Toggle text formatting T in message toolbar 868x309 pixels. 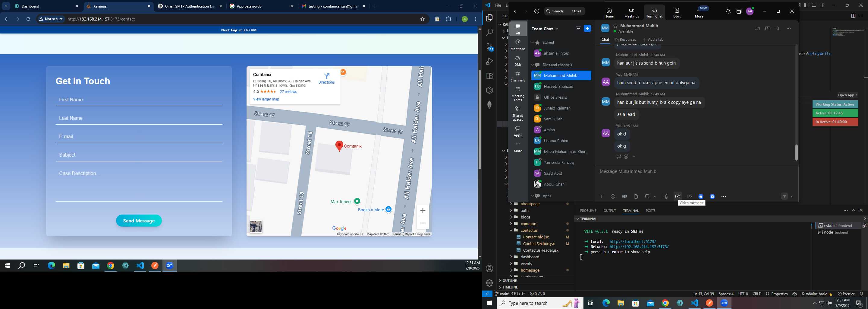[602, 197]
